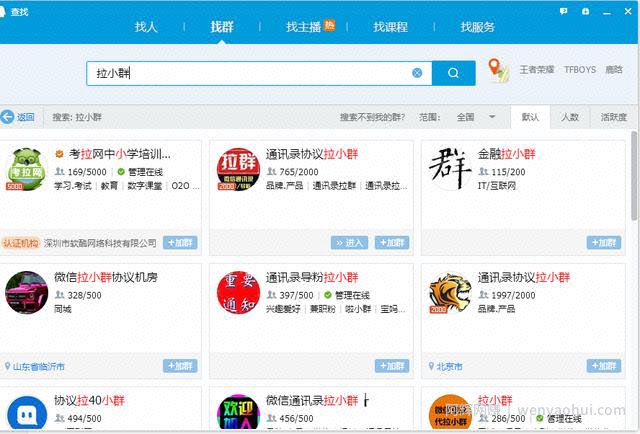The width and height of the screenshot is (640, 434).
Task: Click the TFBOYS hot keyword
Action: (580, 70)
